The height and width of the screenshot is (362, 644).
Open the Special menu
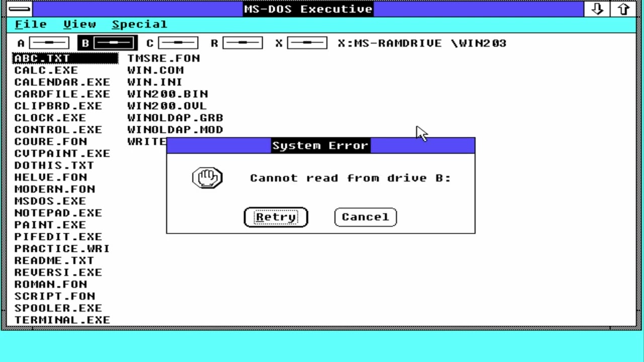(x=139, y=24)
